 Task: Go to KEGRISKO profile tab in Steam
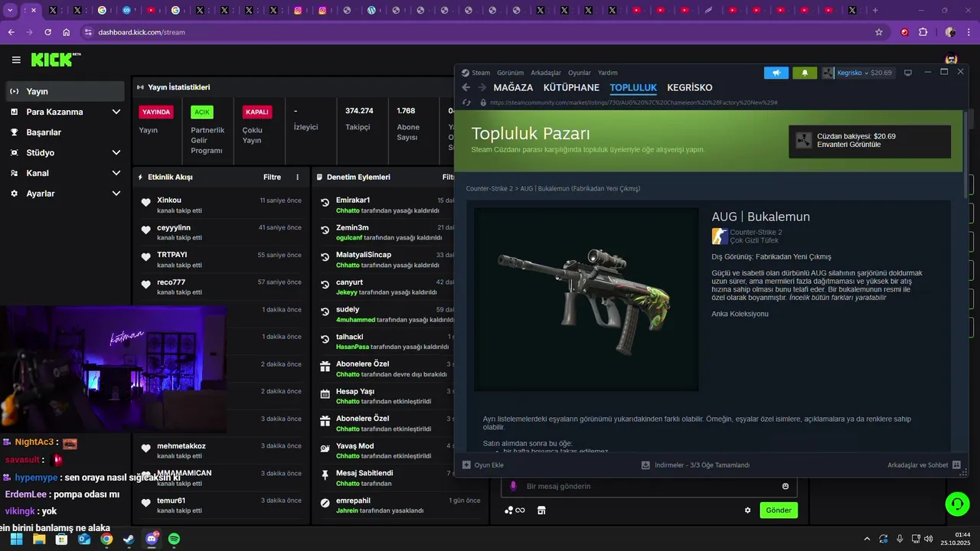(690, 88)
